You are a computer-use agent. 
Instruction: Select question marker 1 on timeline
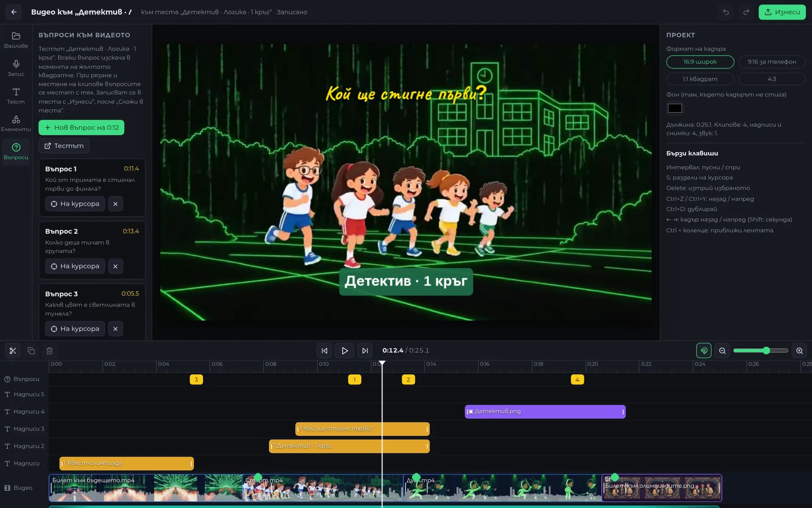(354, 380)
